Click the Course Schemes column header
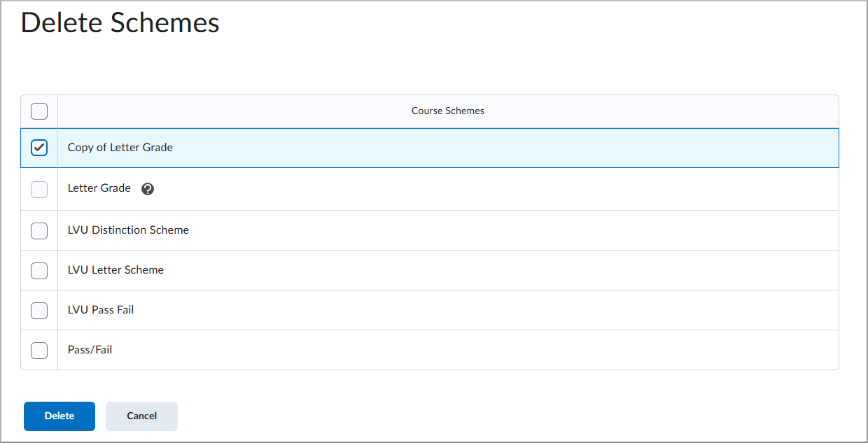Screen dimensions: 868x443 448,111
